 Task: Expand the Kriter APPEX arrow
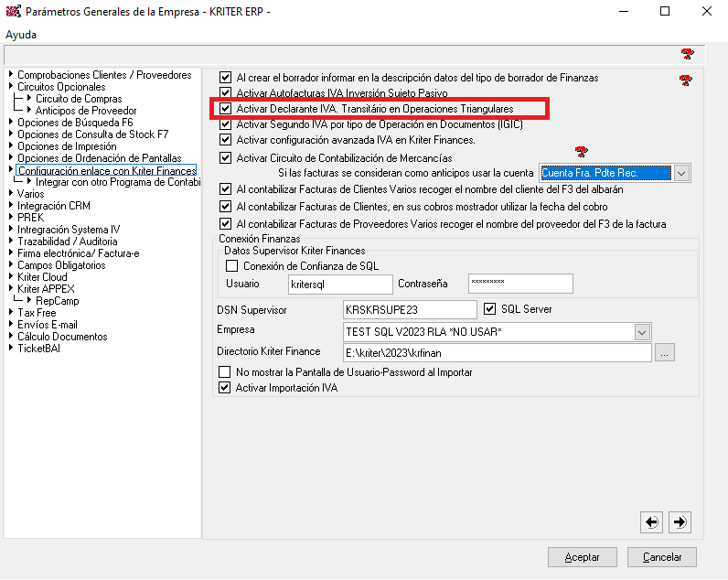[x=11, y=288]
